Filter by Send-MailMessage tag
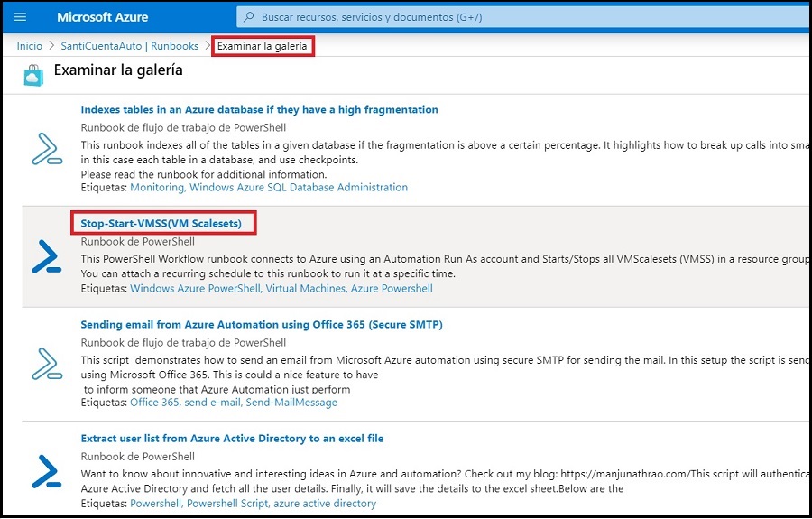This screenshot has height=519, width=812. 291,402
